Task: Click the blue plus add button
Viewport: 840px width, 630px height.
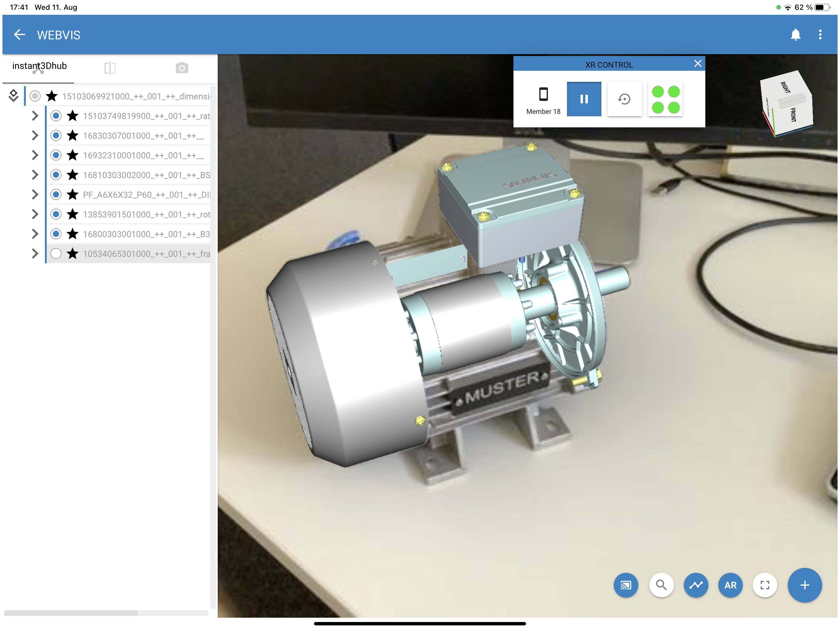Action: (x=804, y=585)
